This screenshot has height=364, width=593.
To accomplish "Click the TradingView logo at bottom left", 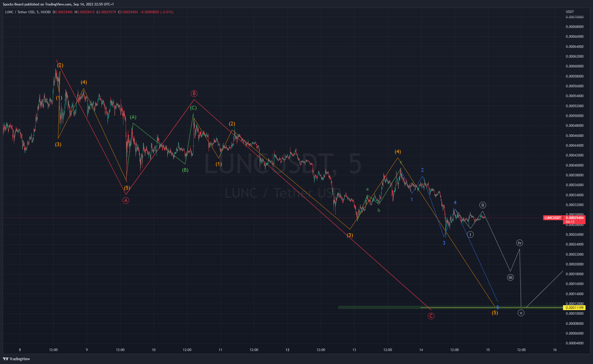I will click(x=16, y=359).
